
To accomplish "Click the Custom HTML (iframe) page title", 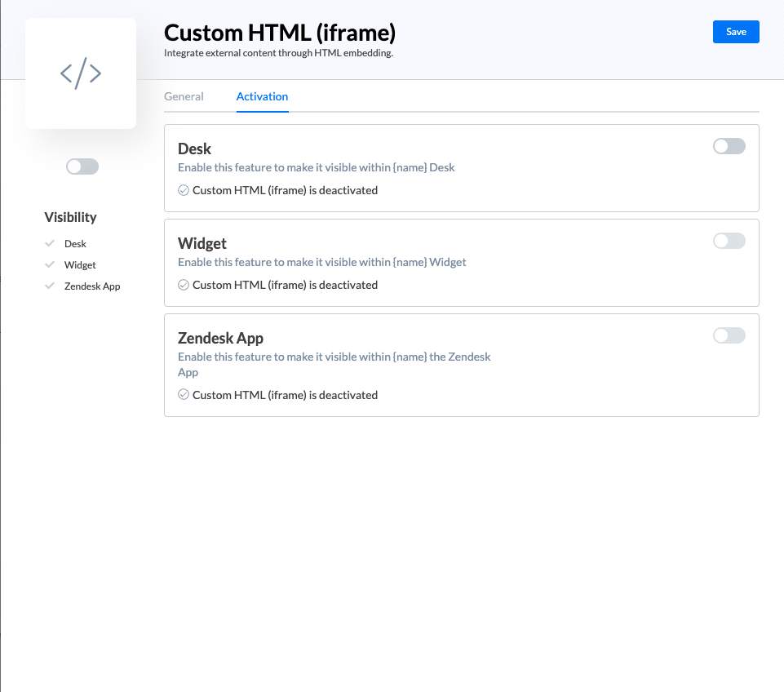I will pos(279,33).
